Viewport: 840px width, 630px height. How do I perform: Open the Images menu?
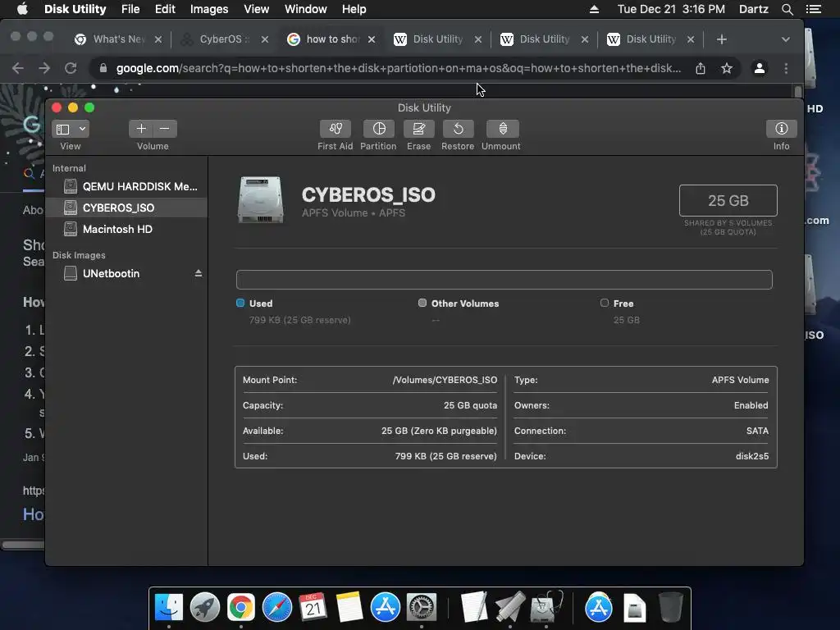coord(209,9)
